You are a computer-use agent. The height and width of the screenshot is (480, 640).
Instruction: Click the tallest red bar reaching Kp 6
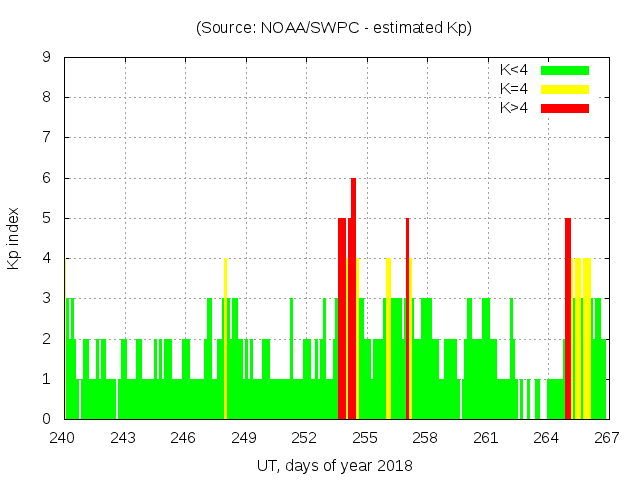click(353, 300)
